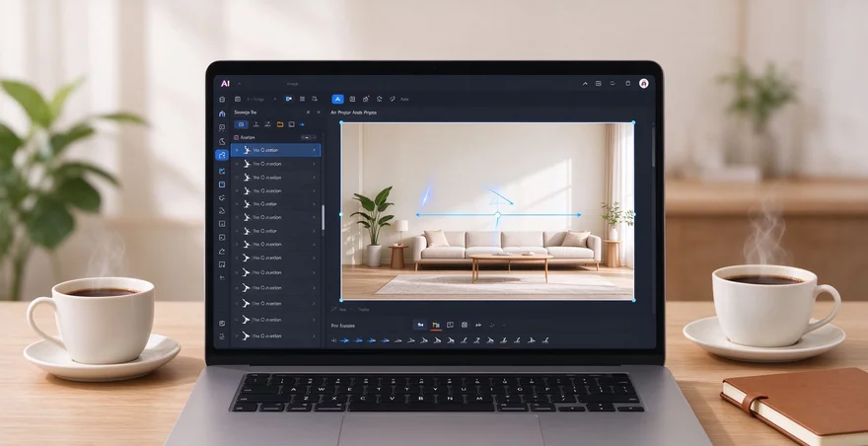The height and width of the screenshot is (446, 868).
Task: Click the multicolored icon in the left sidebar
Action: pyautogui.click(x=222, y=171)
